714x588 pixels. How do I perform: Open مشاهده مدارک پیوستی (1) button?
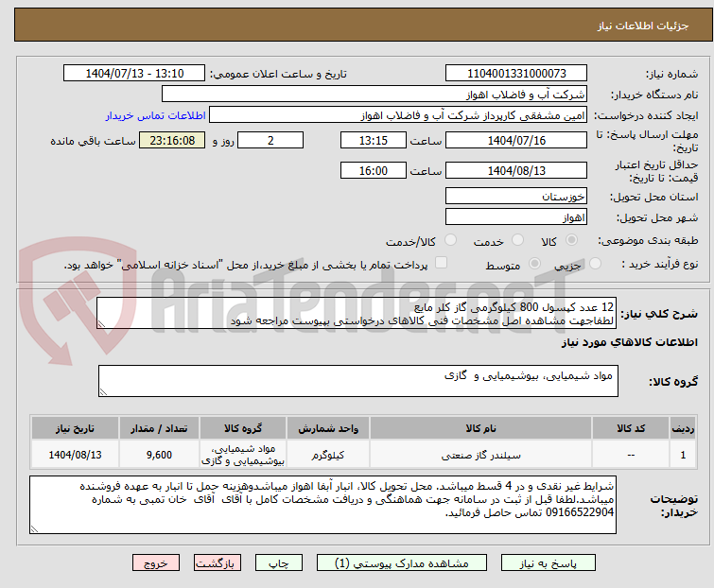click(401, 563)
